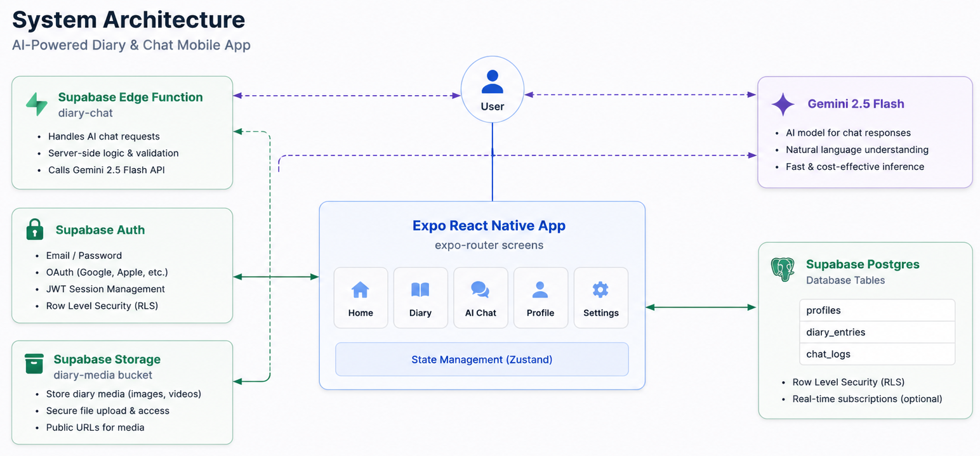Click the Public URLs for media bullet
The width and height of the screenshot is (980, 456).
[x=95, y=427]
